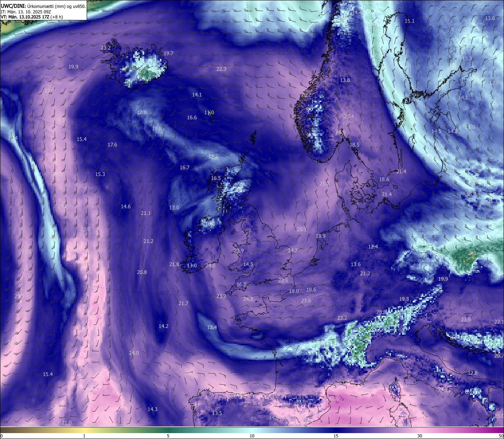This screenshot has width=504, height=439.
Task: Click the 1 tick label on the color scale
Action: pyautogui.click(x=84, y=436)
